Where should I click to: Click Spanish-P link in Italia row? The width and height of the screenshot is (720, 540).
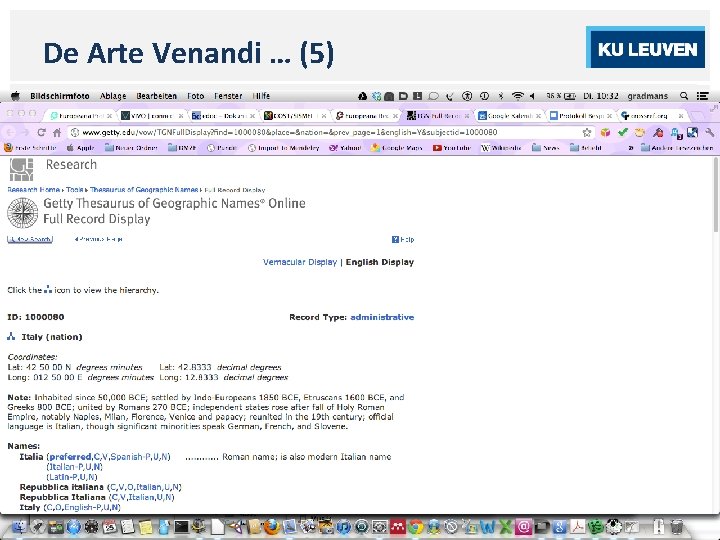(x=129, y=457)
